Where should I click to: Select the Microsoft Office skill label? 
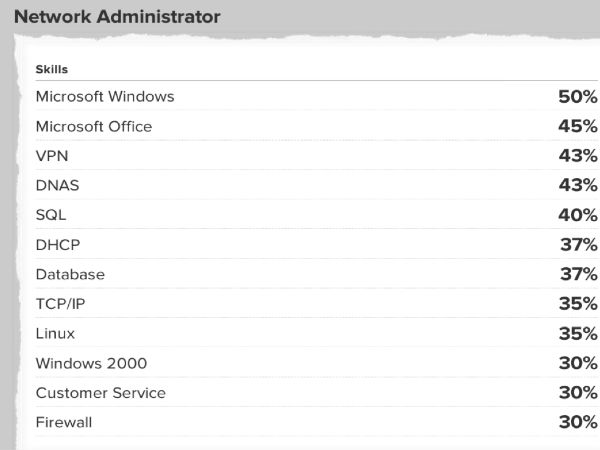pos(94,127)
